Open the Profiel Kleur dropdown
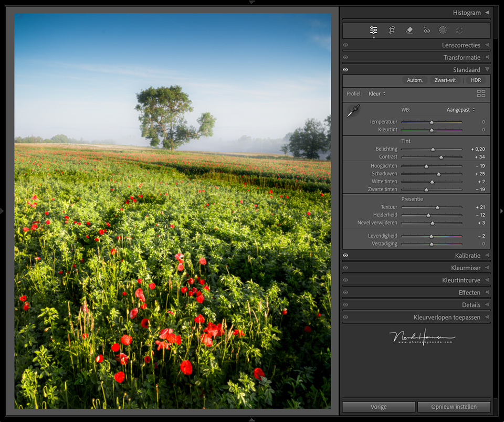The width and height of the screenshot is (504, 422). [x=377, y=94]
